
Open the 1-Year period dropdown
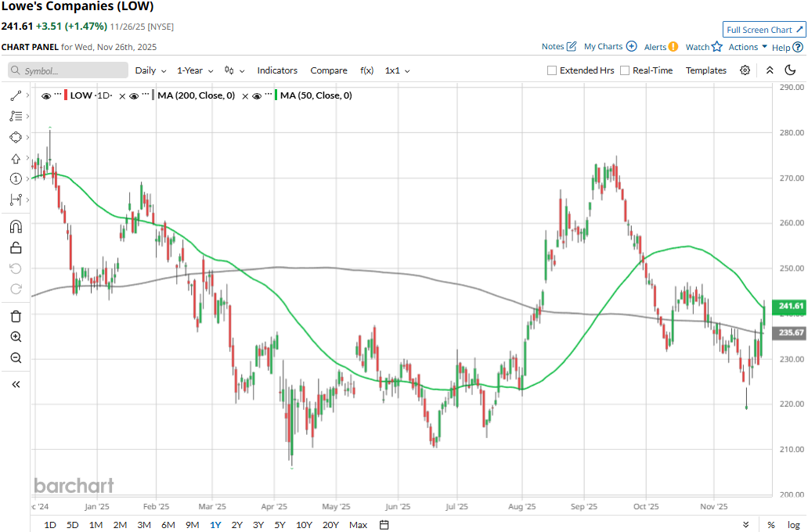(194, 70)
